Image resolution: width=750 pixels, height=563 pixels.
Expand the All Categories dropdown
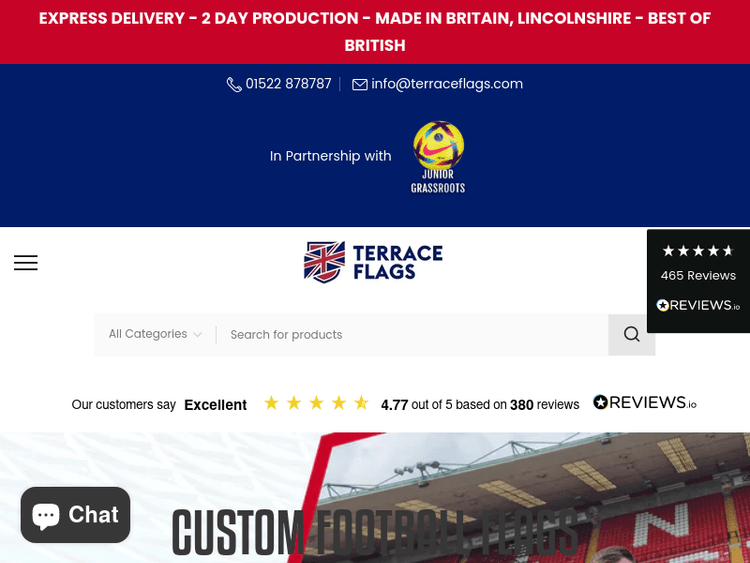point(155,334)
